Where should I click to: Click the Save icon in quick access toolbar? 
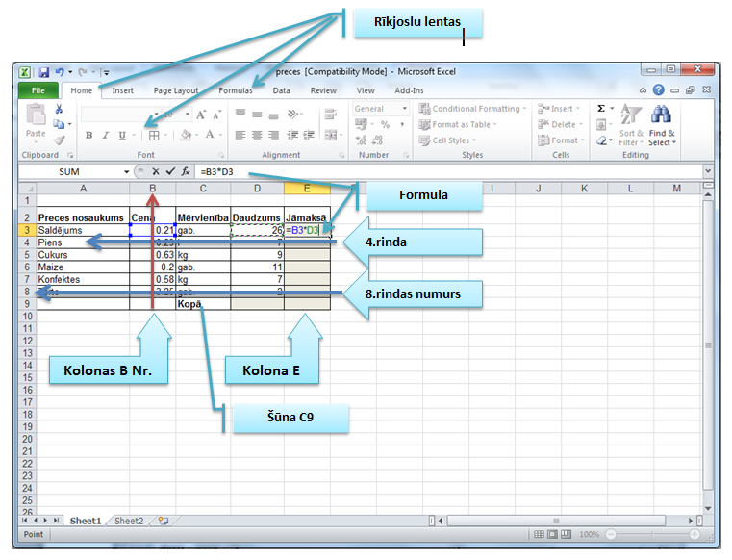click(44, 72)
